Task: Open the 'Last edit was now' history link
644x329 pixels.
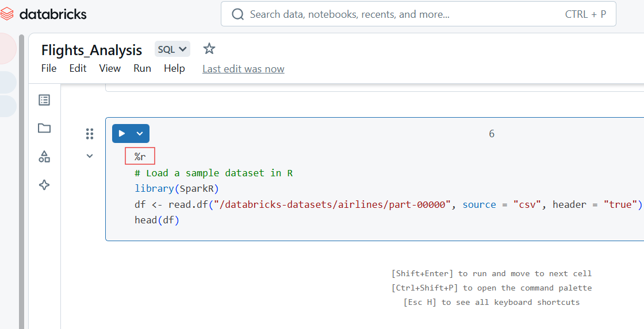Action: pos(243,69)
